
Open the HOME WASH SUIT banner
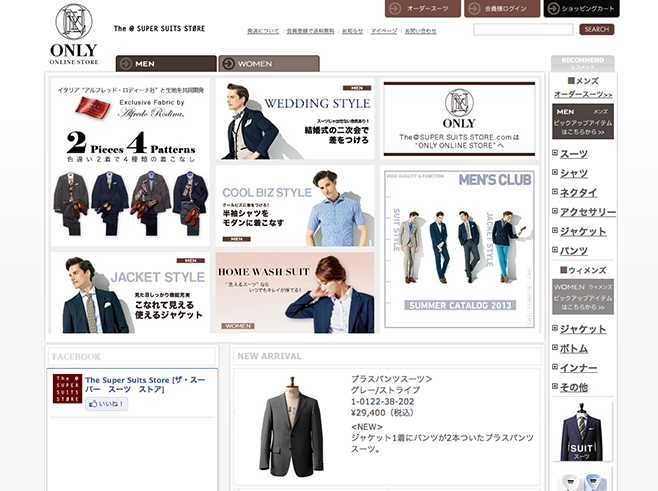click(295, 293)
